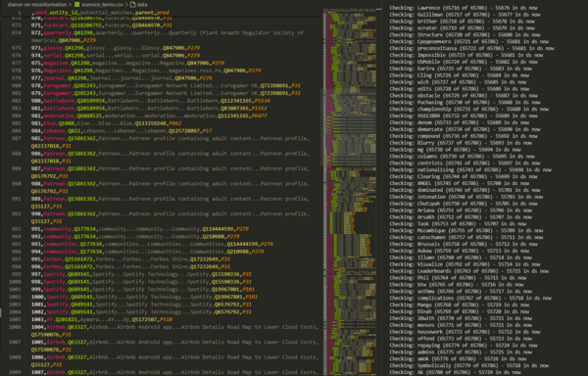
Task: Click terminal line 'Checking: Guilliman'
Action: [465, 15]
